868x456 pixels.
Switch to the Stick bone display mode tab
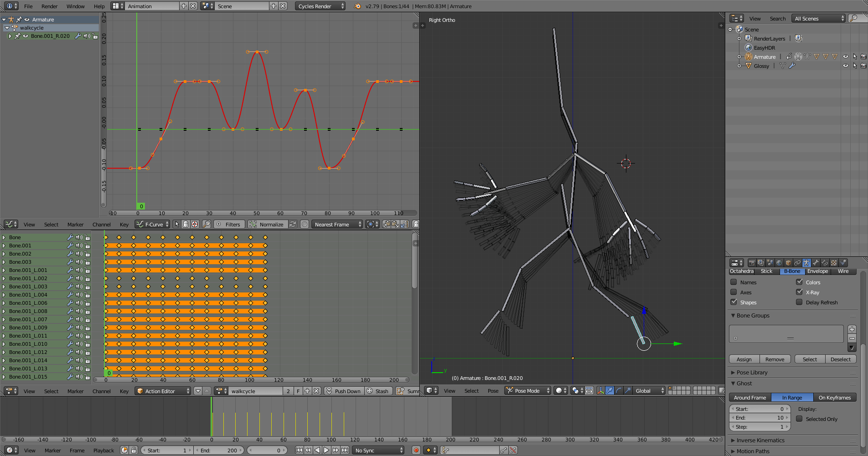767,271
